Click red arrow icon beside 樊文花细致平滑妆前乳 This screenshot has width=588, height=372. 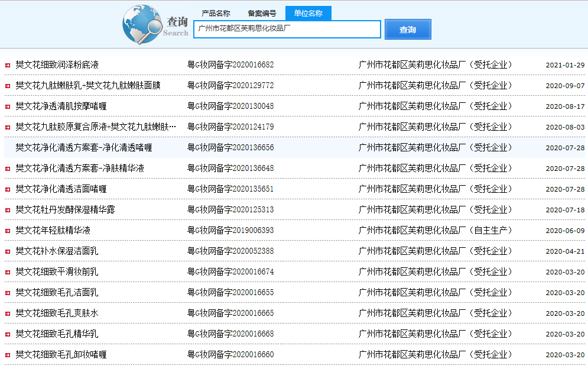click(8, 272)
